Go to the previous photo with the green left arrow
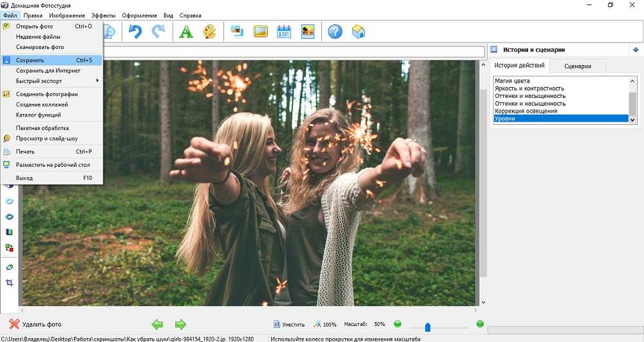 (157, 325)
